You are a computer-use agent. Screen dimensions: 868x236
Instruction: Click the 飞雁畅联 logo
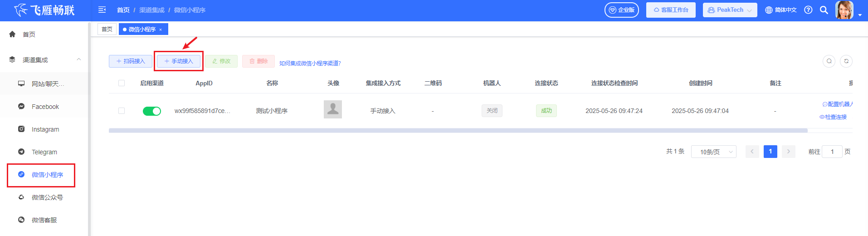click(x=44, y=10)
